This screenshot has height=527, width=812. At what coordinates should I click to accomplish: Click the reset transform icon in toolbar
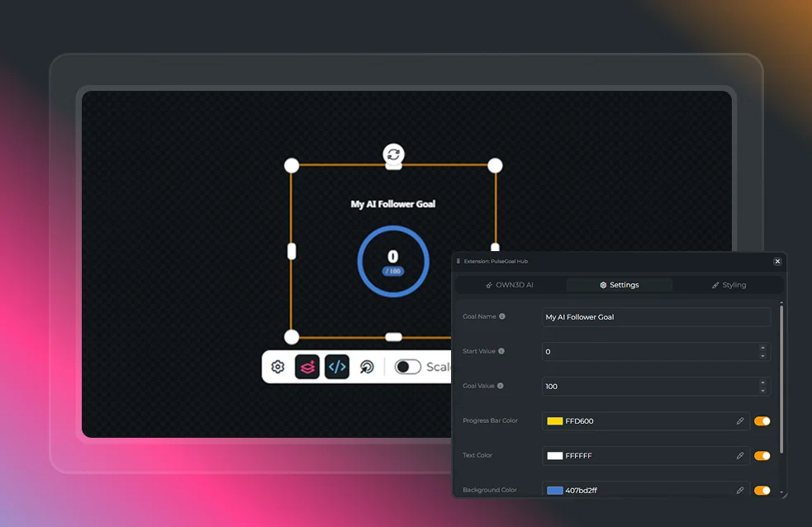tap(367, 367)
